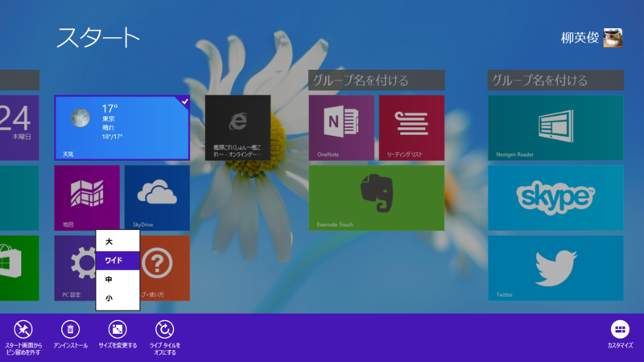Open the Twitter tile
This screenshot has height=362, width=644.
coord(555,268)
